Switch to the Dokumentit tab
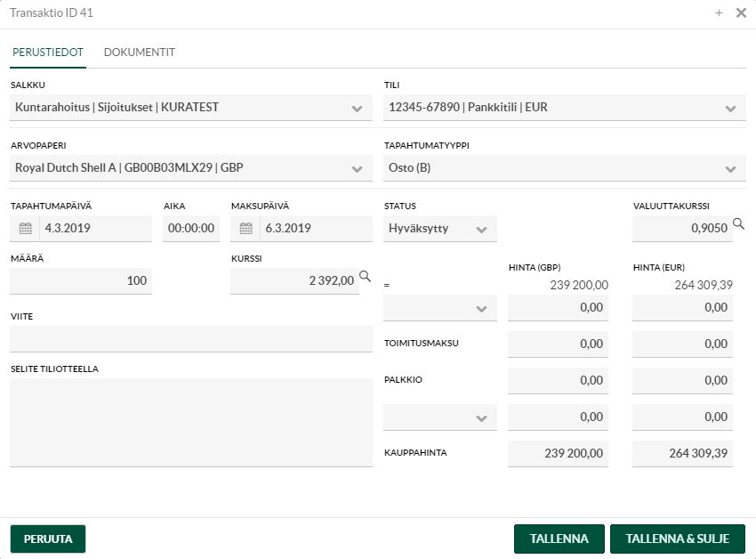This screenshot has height=559, width=756. click(x=139, y=53)
